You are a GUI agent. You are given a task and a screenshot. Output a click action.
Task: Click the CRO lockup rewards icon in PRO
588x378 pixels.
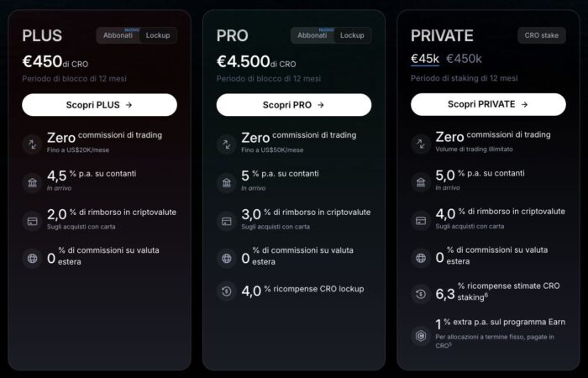pos(227,292)
